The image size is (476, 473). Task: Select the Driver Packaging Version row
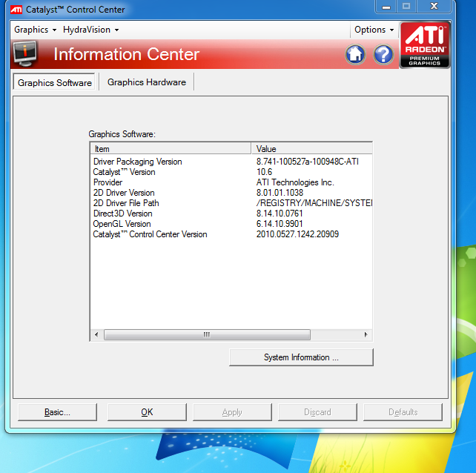pos(231,162)
